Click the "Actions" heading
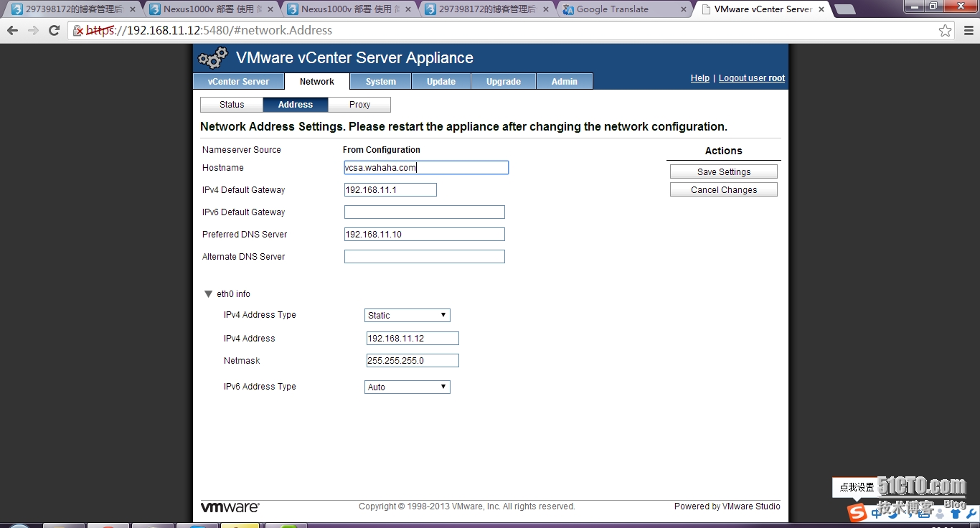Image resolution: width=980 pixels, height=528 pixels. click(723, 151)
